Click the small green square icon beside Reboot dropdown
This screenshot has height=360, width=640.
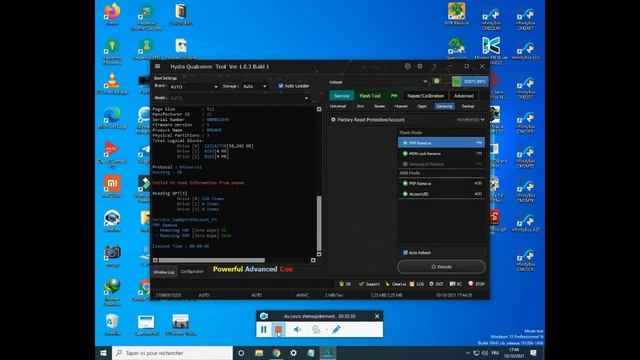click(x=437, y=81)
